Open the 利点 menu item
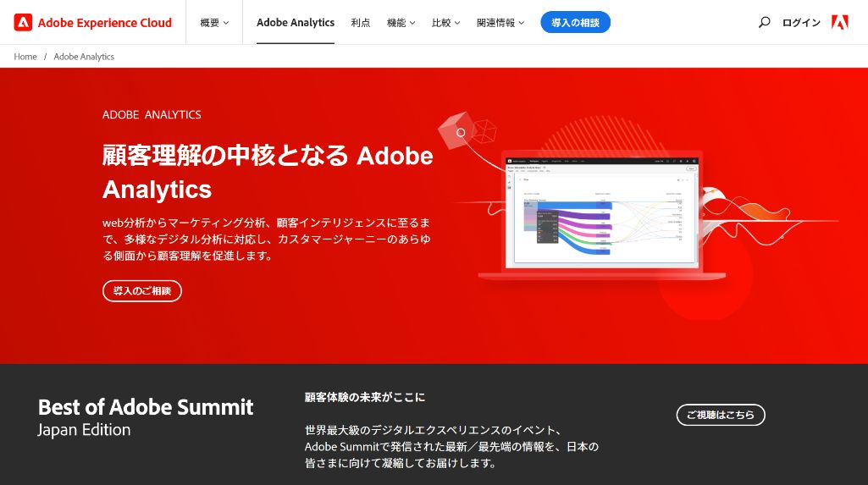Image resolution: width=868 pixels, height=485 pixels. point(361,23)
